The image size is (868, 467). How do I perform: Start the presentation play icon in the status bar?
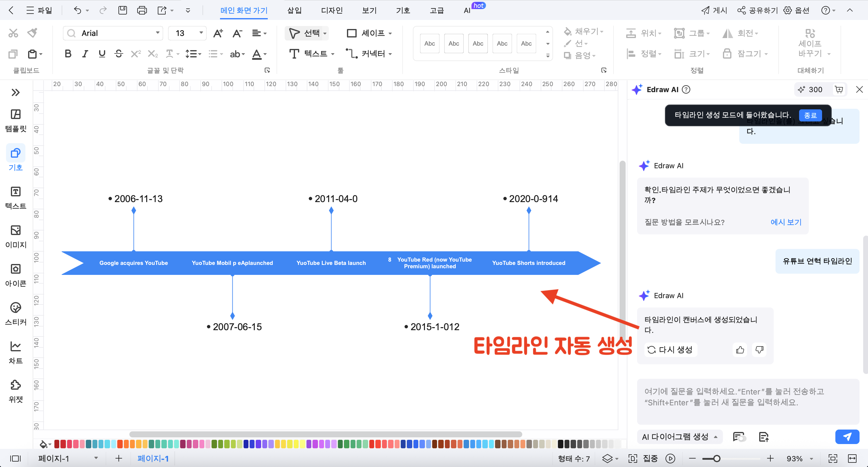670,458
